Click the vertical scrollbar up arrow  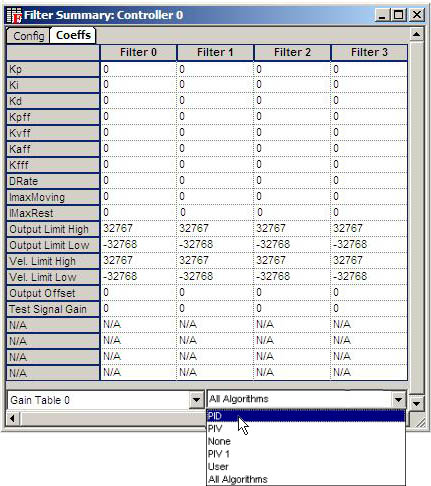click(416, 34)
